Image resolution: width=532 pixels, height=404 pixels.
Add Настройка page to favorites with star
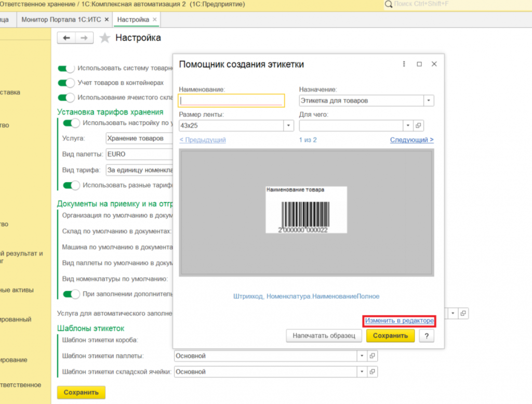pos(104,38)
